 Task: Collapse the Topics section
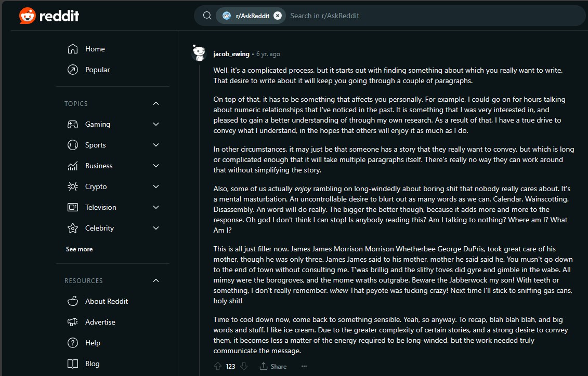pos(156,103)
